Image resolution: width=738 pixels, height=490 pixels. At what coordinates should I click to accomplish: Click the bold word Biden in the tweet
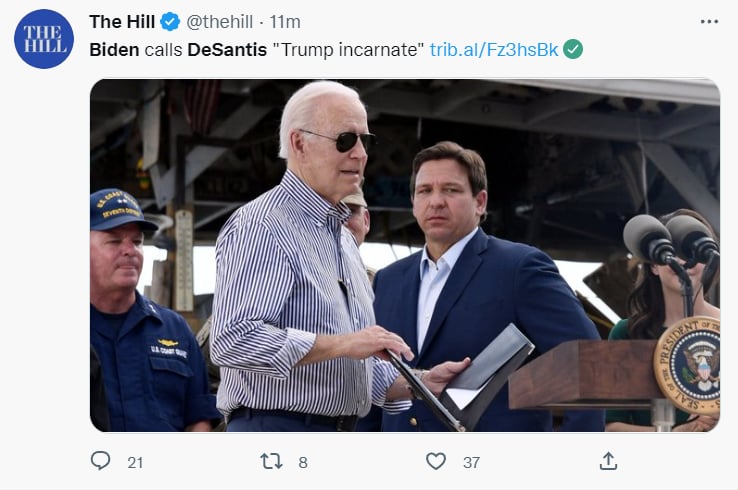click(x=114, y=49)
